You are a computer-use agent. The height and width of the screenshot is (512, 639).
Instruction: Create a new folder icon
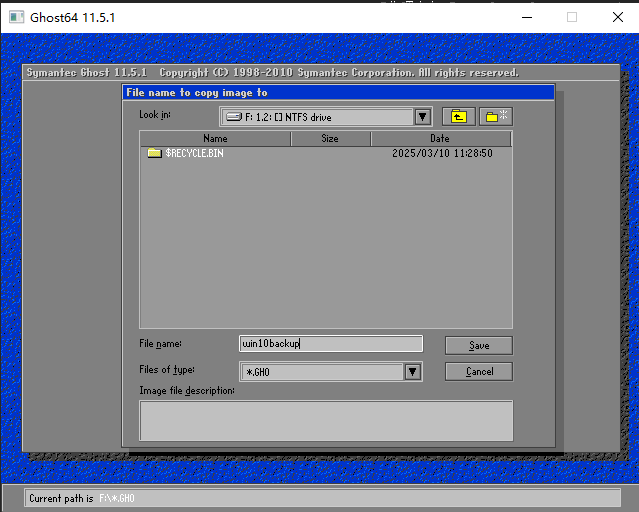click(496, 117)
